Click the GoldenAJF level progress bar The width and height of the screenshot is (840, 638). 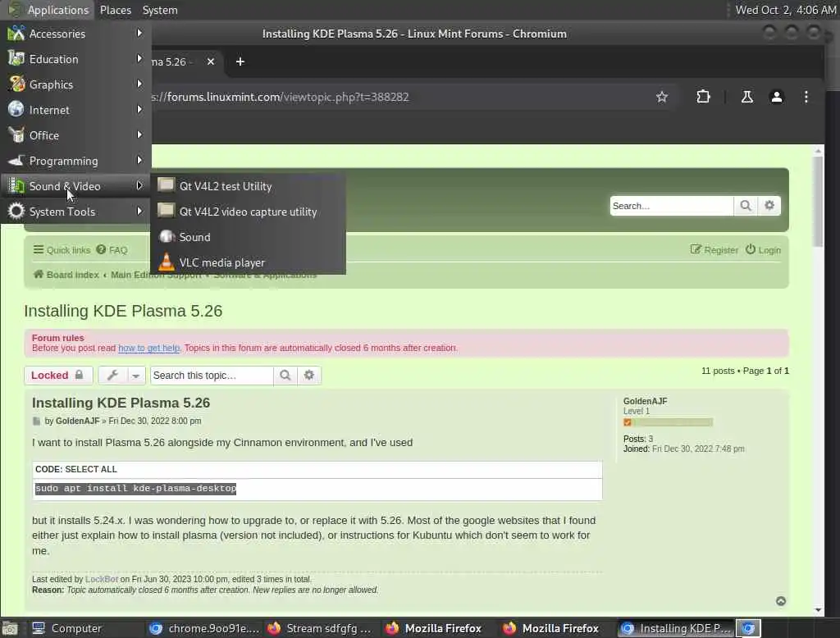click(x=668, y=422)
